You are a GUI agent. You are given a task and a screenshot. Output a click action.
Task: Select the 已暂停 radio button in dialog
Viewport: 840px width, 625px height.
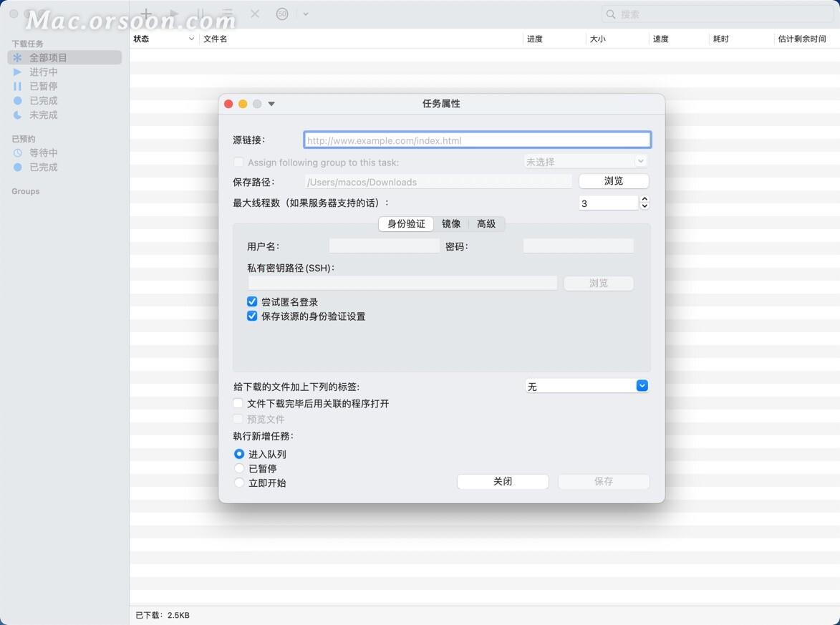pyautogui.click(x=239, y=469)
